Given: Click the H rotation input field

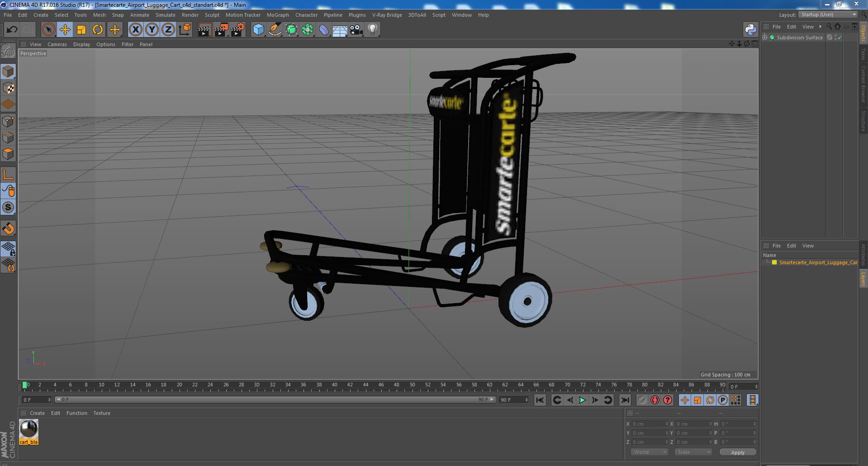Looking at the screenshot, I should coord(738,424).
